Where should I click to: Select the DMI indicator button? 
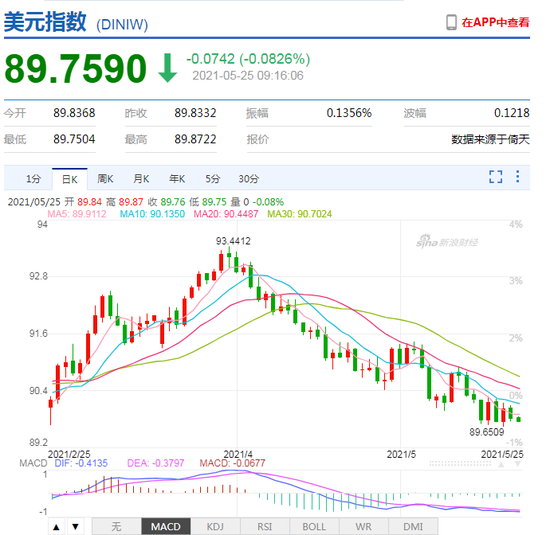[413, 527]
